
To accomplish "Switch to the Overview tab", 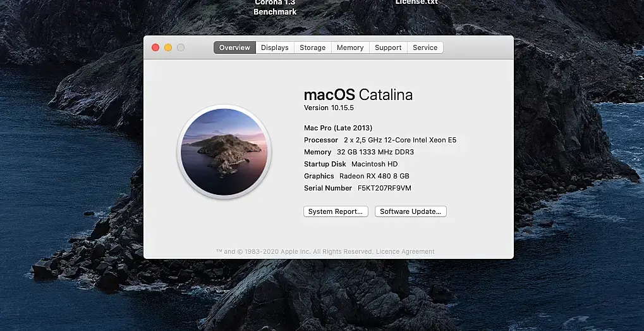I will [x=234, y=47].
